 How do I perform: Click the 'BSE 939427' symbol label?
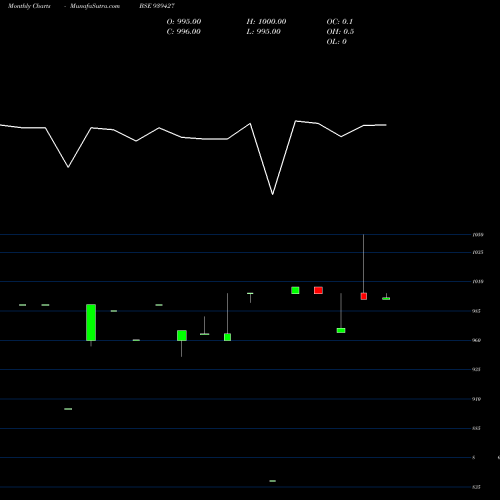(x=157, y=6)
